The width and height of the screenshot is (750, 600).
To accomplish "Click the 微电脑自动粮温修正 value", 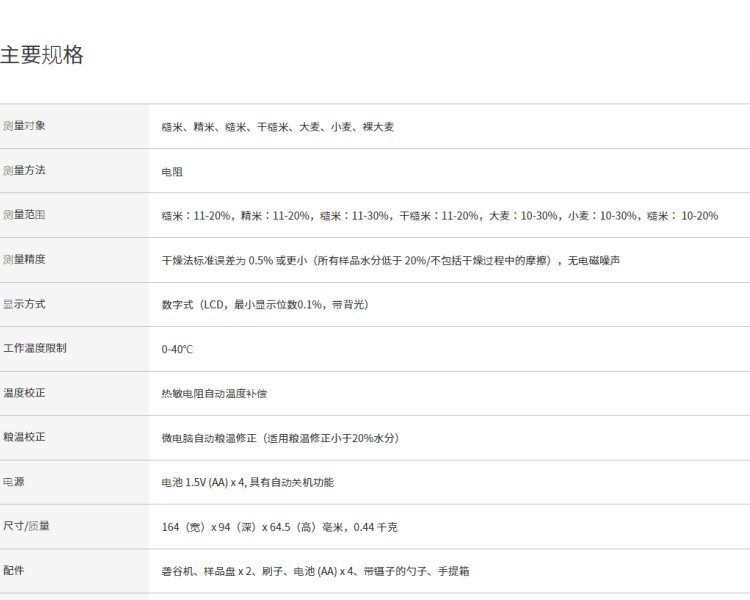I will [x=280, y=438].
